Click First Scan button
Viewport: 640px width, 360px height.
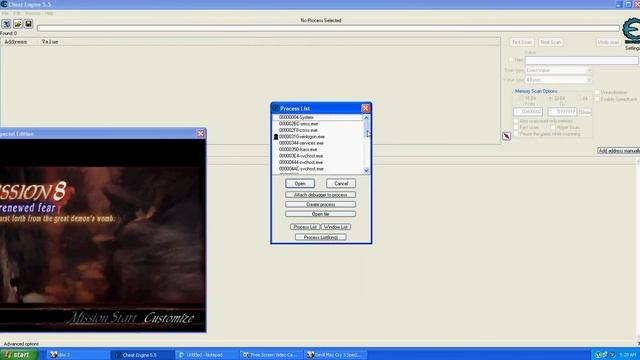(522, 42)
